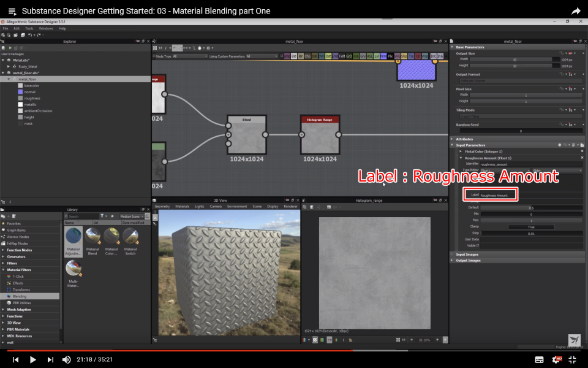Open the video playlist menu icon

12,11
